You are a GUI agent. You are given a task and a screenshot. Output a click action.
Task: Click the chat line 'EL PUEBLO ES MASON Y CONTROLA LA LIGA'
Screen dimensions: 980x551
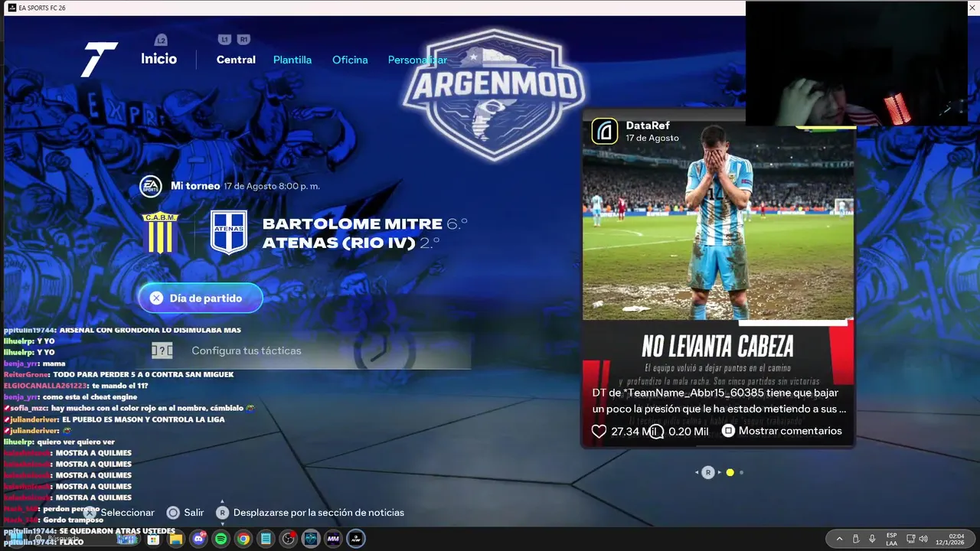coord(143,419)
